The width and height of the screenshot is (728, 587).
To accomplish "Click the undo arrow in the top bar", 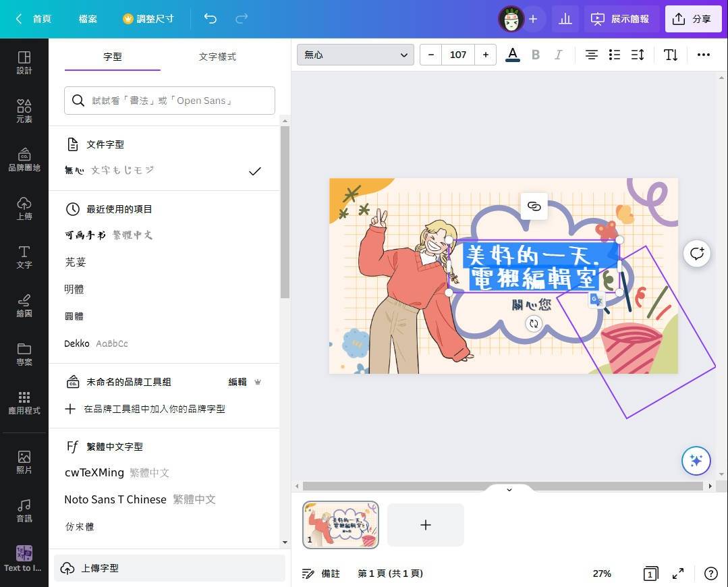I will 210,19.
